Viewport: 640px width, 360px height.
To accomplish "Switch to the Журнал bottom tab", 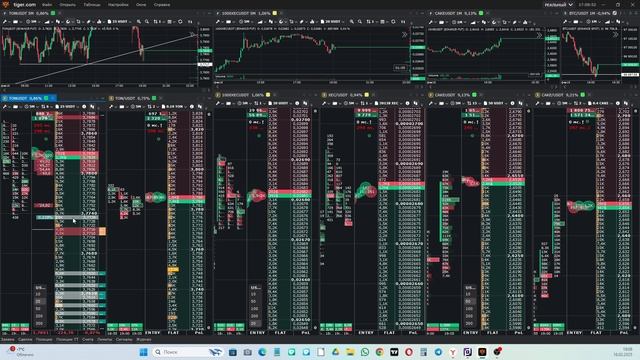I will (x=143, y=339).
